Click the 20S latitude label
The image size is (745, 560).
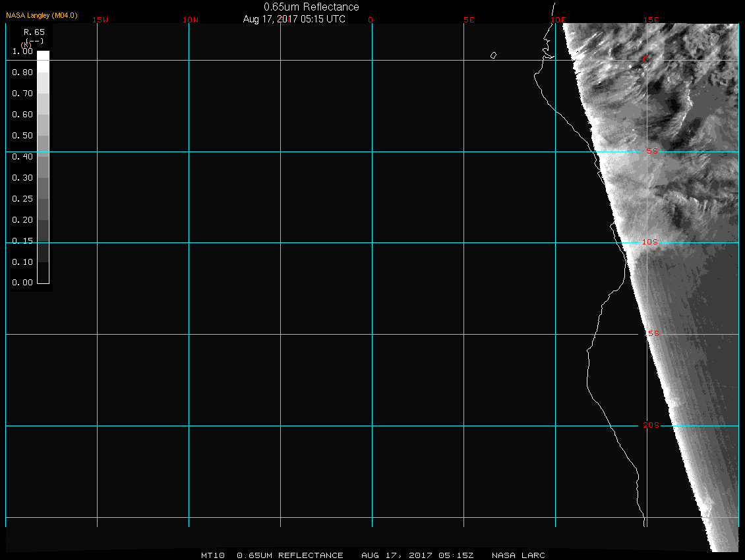651,426
